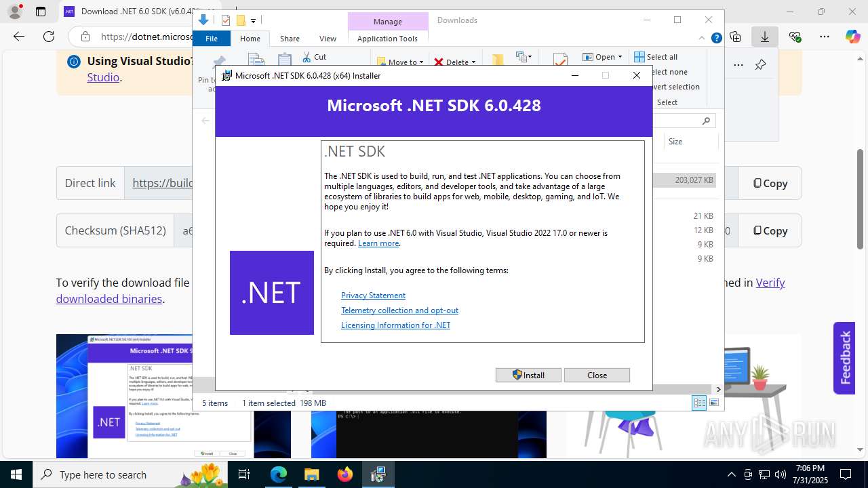Viewport: 868px width, 488px height.
Task: Open the Feedback side tab
Action: pos(844,358)
